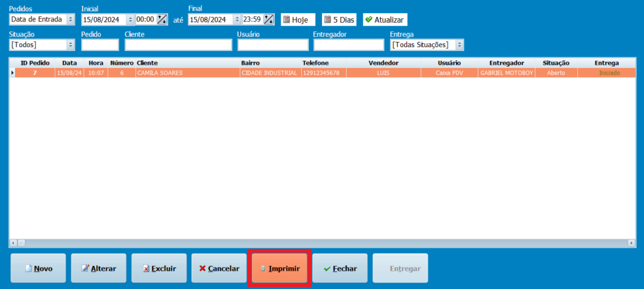644x289 pixels.
Task: Click the Fechar button
Action: [x=340, y=268]
